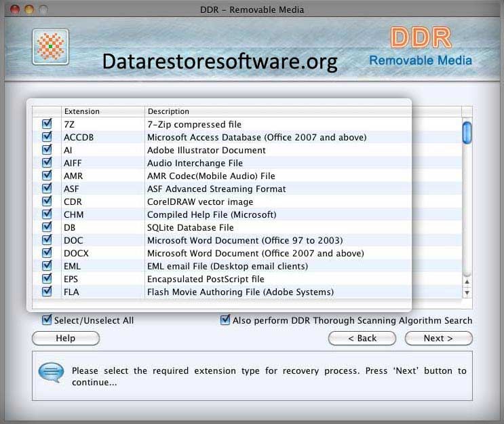504x424 pixels.
Task: Click the blue vertical scrollbar thumb
Action: tap(467, 132)
